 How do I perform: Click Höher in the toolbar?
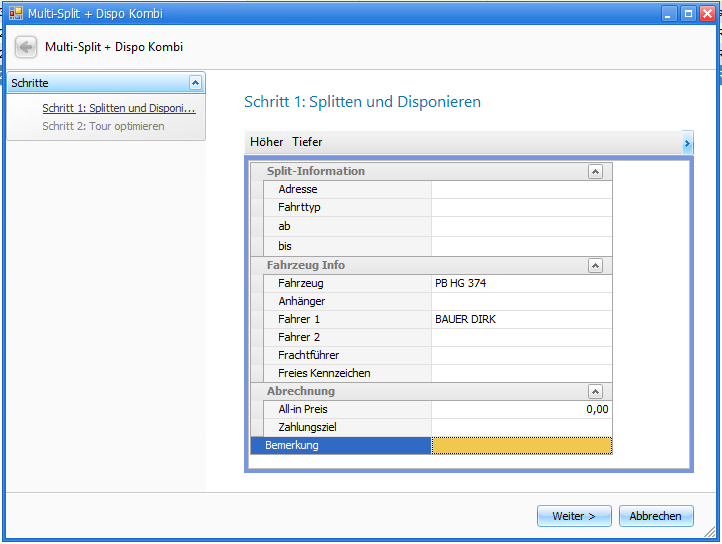[266, 142]
